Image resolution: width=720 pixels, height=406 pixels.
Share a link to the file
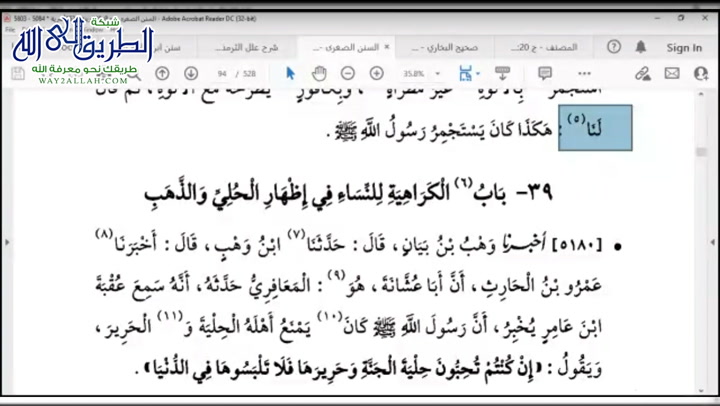pos(643,73)
